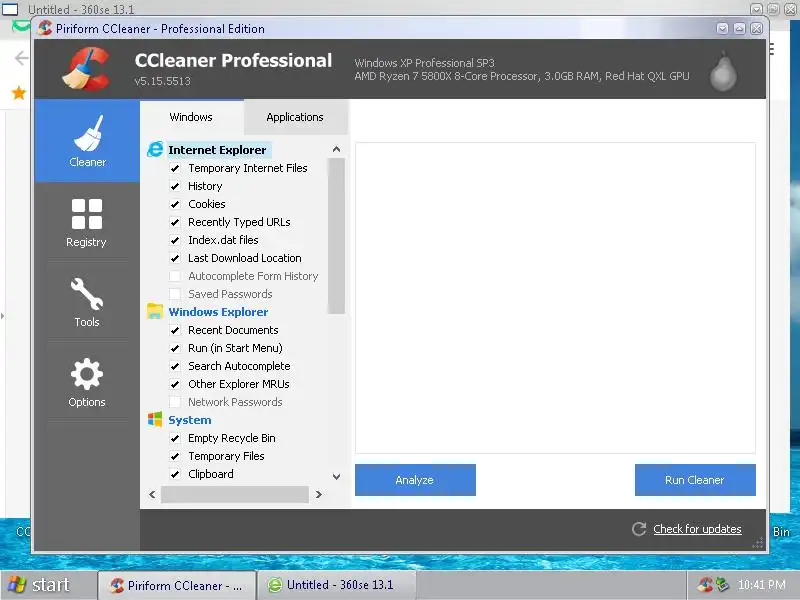Image resolution: width=800 pixels, height=600 pixels.
Task: Select the Windows Explorer group header
Action: (x=218, y=312)
